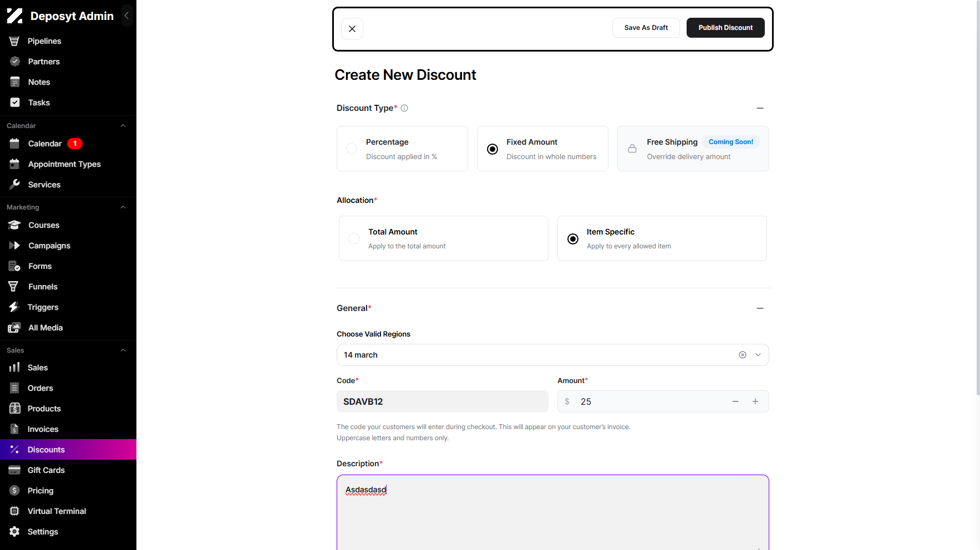Increase the amount with plus button
This screenshot has height=550, width=980.
tap(755, 401)
